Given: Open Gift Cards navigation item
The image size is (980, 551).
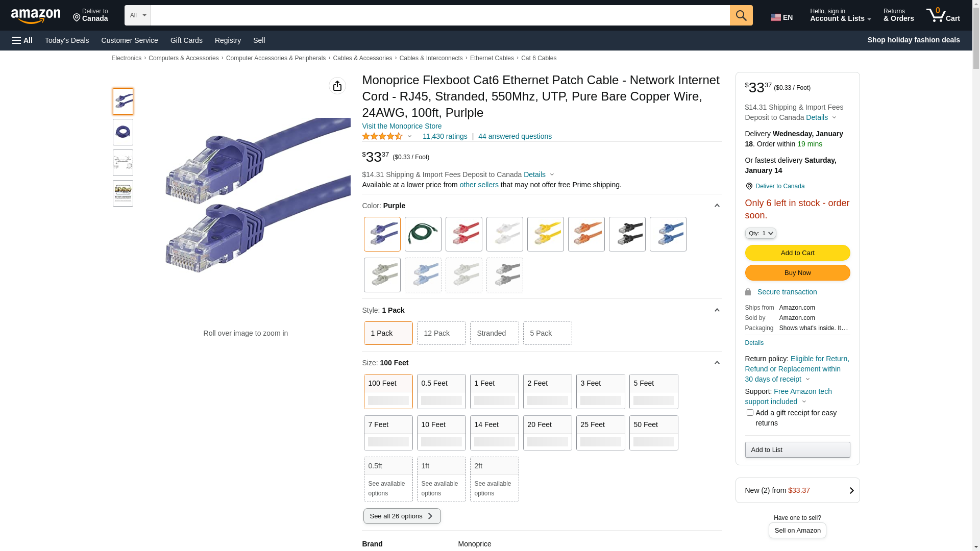Looking at the screenshot, I should tap(186, 40).
